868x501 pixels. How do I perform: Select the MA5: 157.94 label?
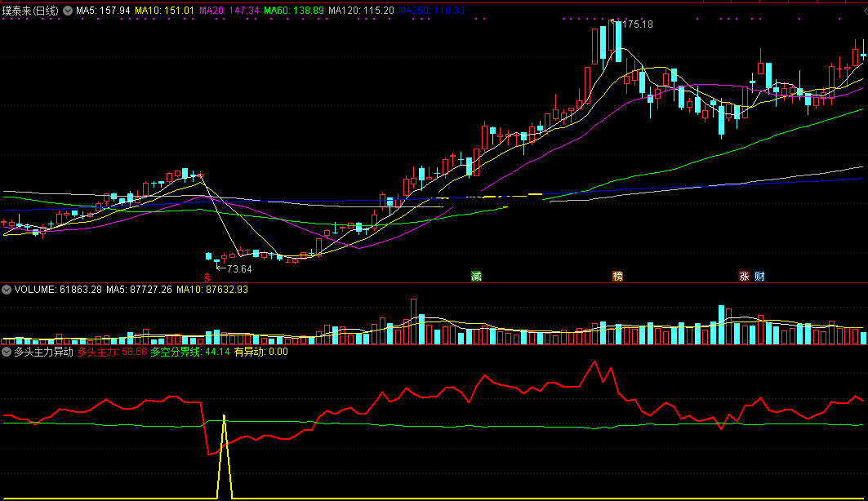tap(103, 11)
